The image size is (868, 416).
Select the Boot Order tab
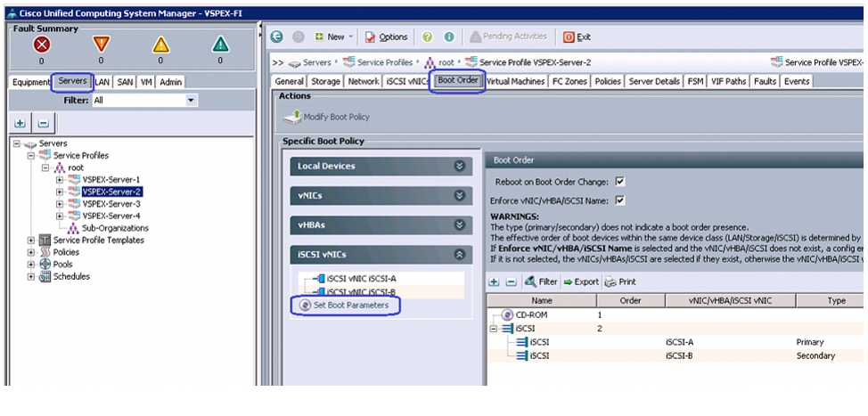click(458, 81)
